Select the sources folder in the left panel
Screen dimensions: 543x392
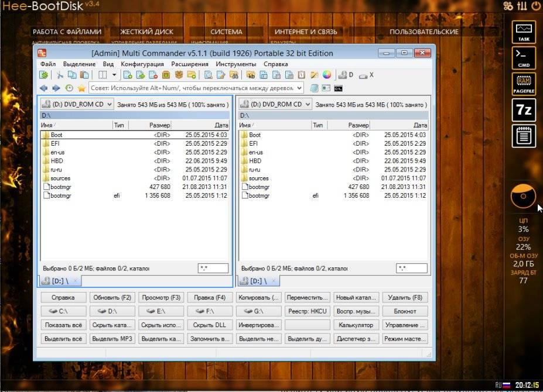coord(134,178)
